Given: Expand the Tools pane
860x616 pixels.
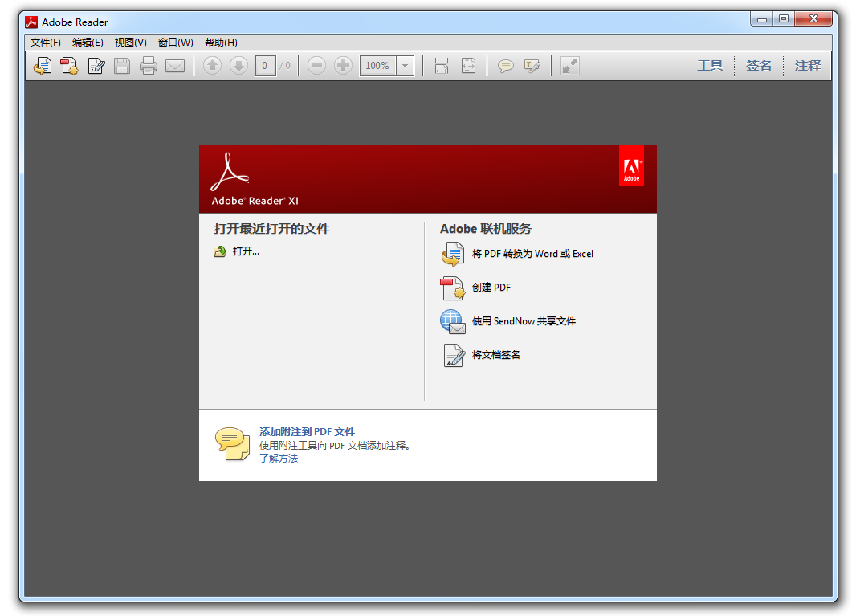Looking at the screenshot, I should click(x=710, y=65).
